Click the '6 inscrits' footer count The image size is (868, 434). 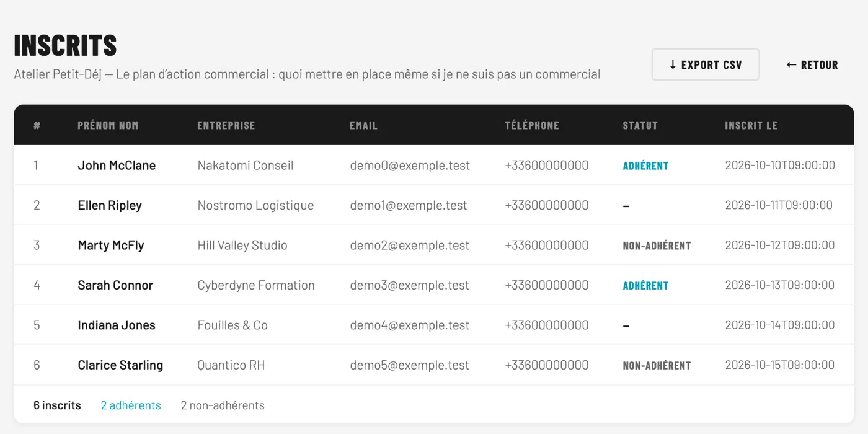pos(57,405)
